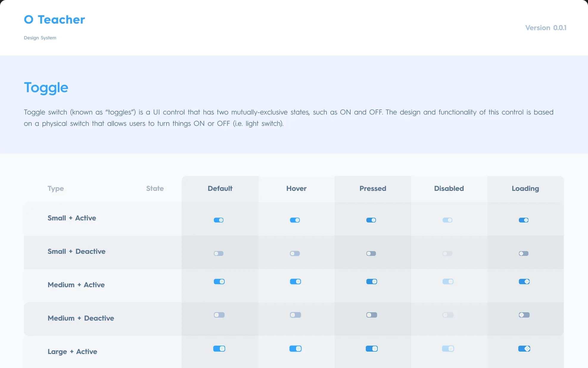Select the Hover column header
This screenshot has width=588, height=368.
[x=296, y=188]
